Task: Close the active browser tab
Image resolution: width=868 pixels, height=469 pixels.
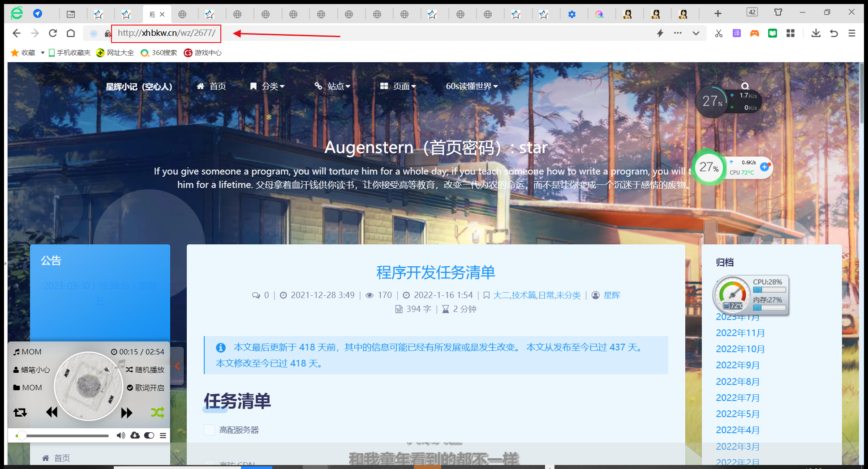Action: pos(162,14)
